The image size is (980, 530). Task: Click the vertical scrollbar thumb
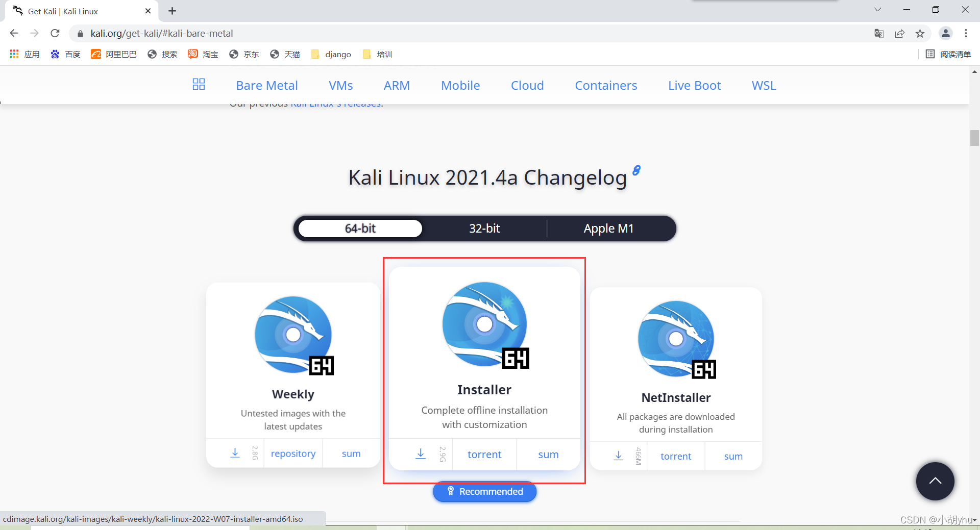(x=974, y=138)
